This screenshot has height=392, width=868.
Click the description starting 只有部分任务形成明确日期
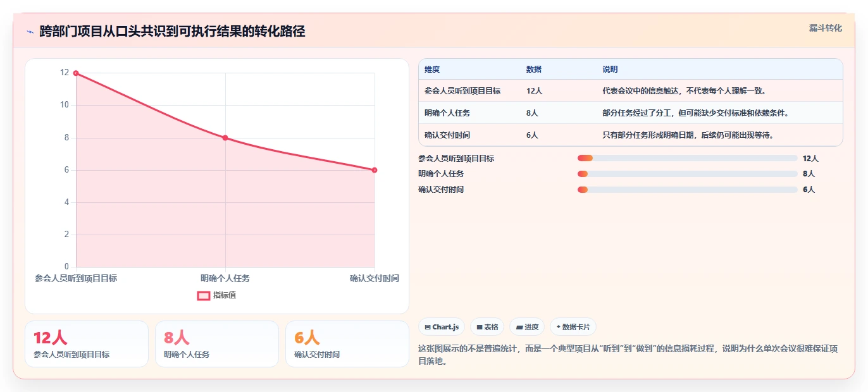coord(688,135)
